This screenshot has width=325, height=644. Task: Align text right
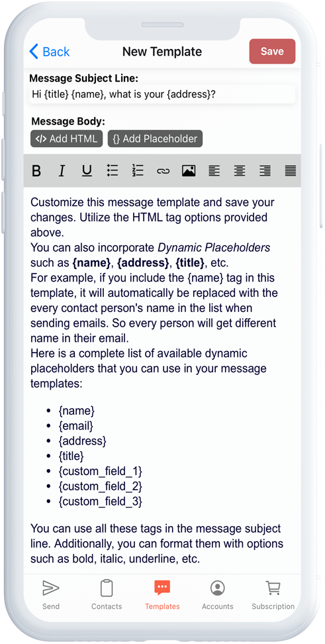coord(265,170)
